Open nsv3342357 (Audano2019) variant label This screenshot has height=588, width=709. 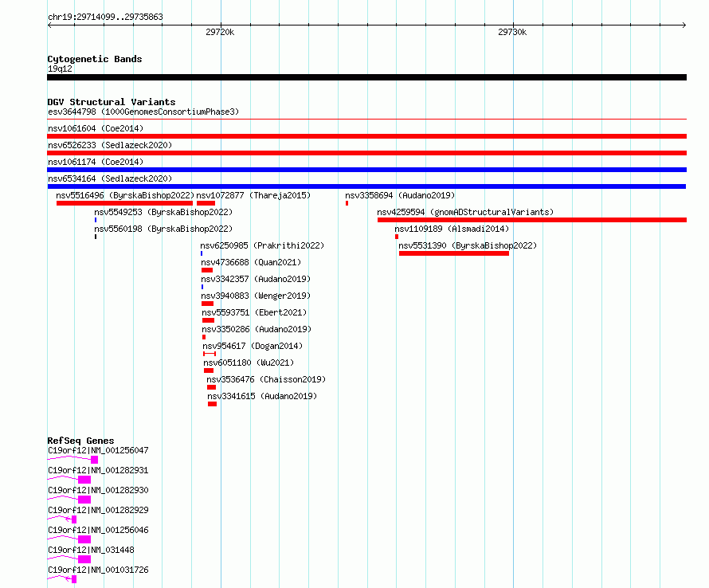[256, 279]
